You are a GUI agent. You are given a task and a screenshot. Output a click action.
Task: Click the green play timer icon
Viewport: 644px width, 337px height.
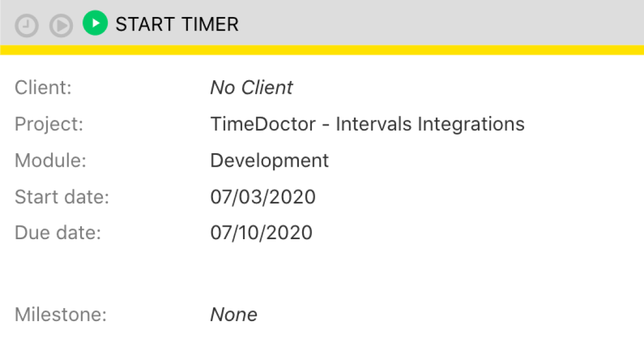(95, 23)
